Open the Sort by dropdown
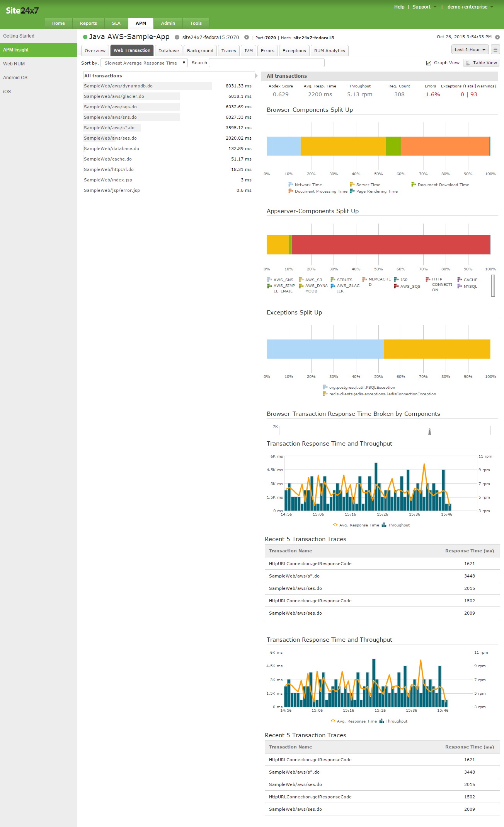The height and width of the screenshot is (827, 504). click(144, 63)
